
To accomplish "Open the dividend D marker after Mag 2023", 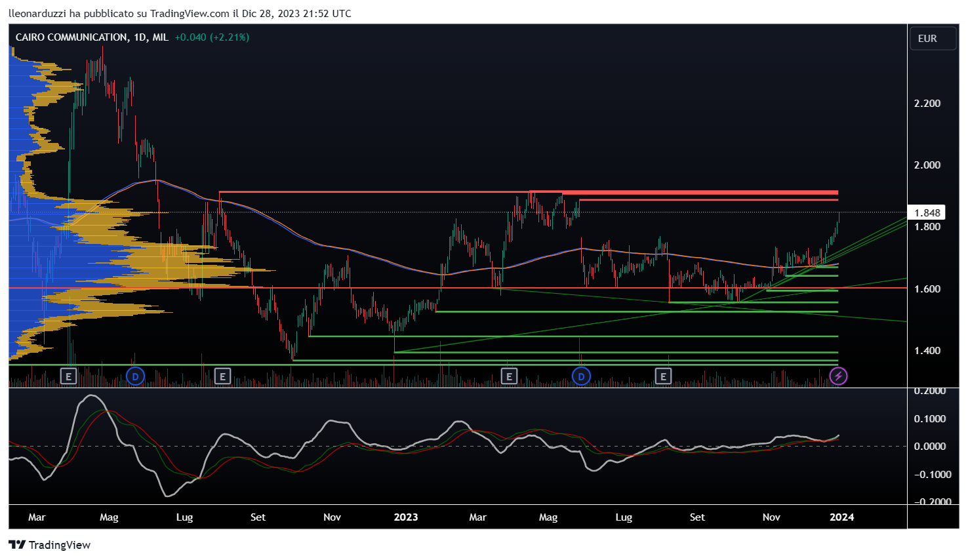I will 581,376.
